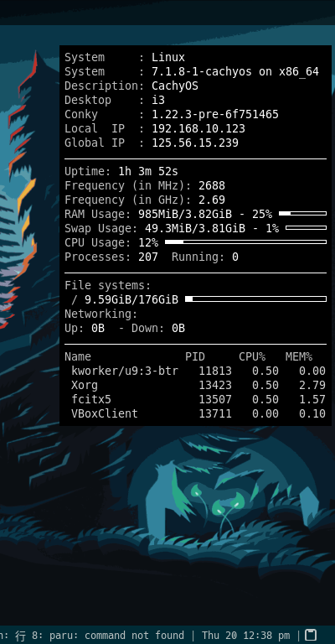Screen dimensions: 335x644
Task: Click the frequency value 2.69 GHz
Action: (x=212, y=200)
